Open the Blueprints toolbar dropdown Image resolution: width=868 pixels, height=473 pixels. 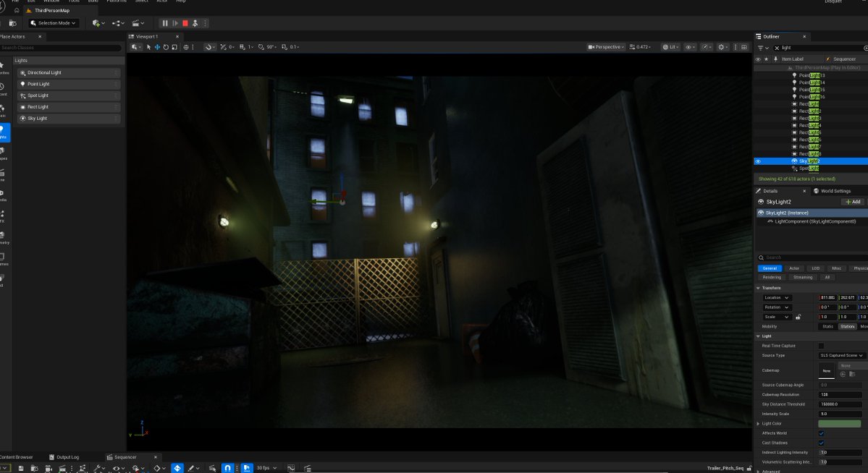(x=119, y=23)
